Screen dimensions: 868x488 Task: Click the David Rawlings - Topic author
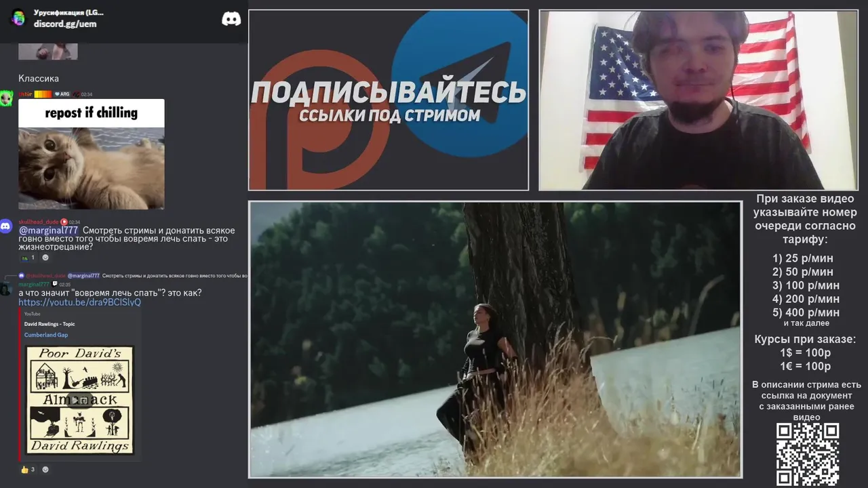(50, 324)
